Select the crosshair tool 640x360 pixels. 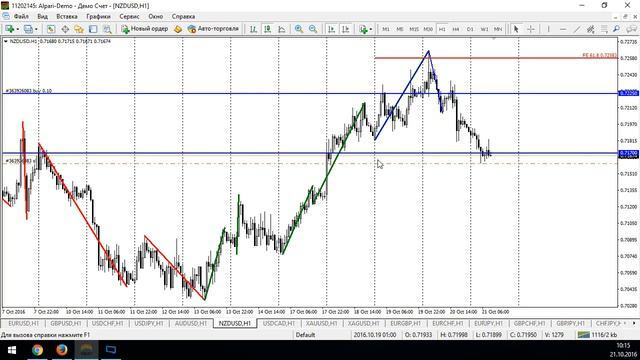pos(531,29)
